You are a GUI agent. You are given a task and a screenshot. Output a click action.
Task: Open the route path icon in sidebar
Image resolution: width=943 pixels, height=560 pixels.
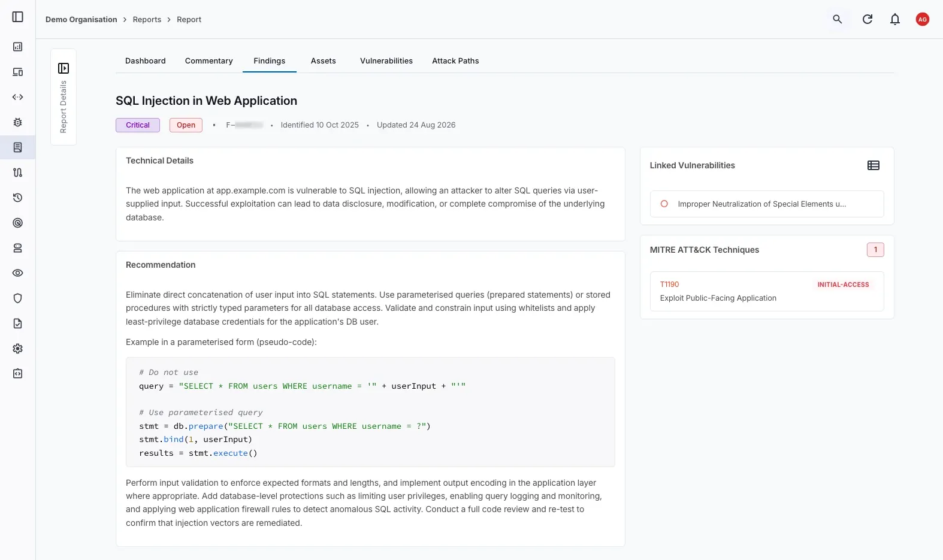coord(18,172)
